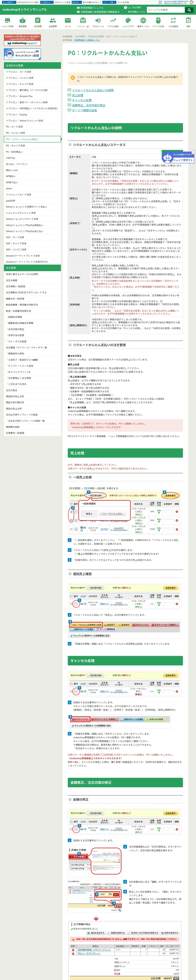
Task: Open the クリック広告 cursor icon menu
Action: [x=158, y=22]
